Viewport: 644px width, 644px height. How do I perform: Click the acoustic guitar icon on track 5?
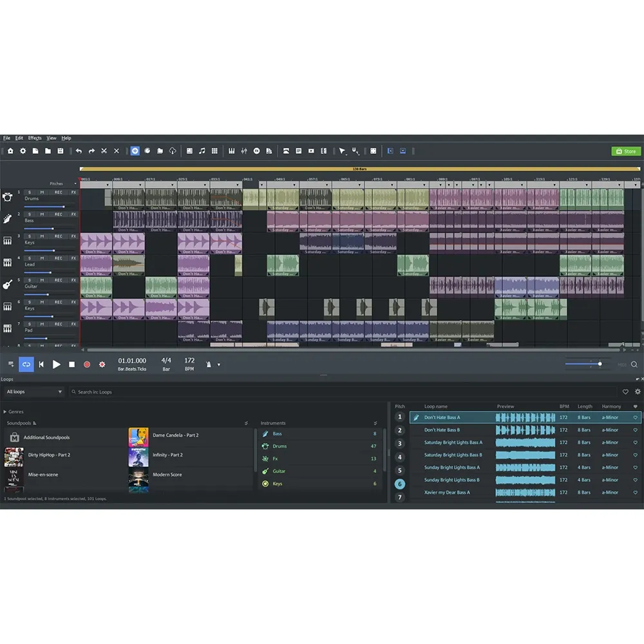[7, 285]
